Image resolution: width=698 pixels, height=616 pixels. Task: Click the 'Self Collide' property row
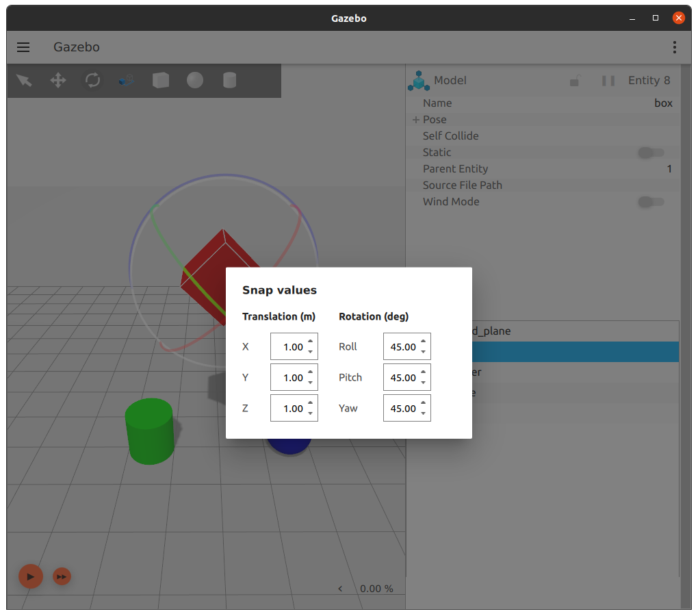point(543,136)
